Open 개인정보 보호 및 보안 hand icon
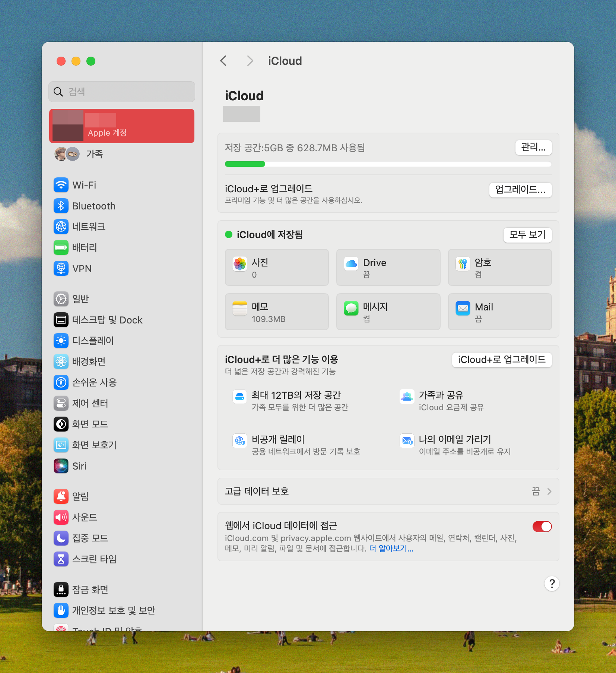The width and height of the screenshot is (616, 673). [x=61, y=610]
